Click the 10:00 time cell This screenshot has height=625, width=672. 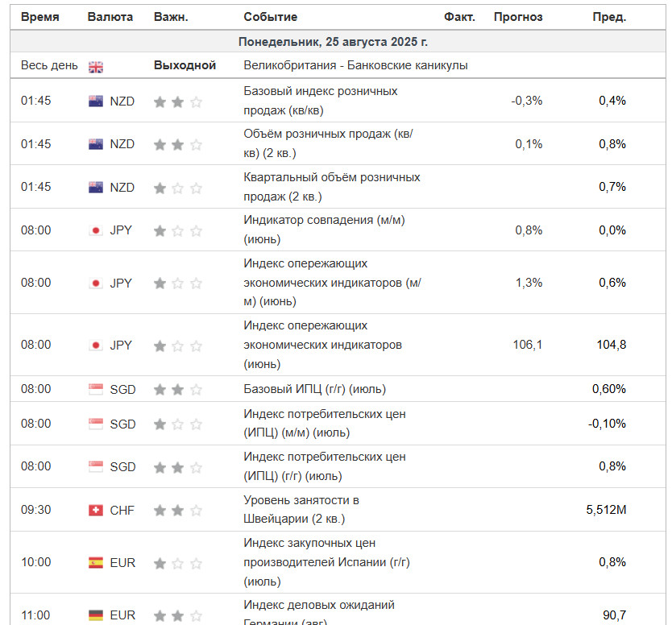(x=36, y=562)
